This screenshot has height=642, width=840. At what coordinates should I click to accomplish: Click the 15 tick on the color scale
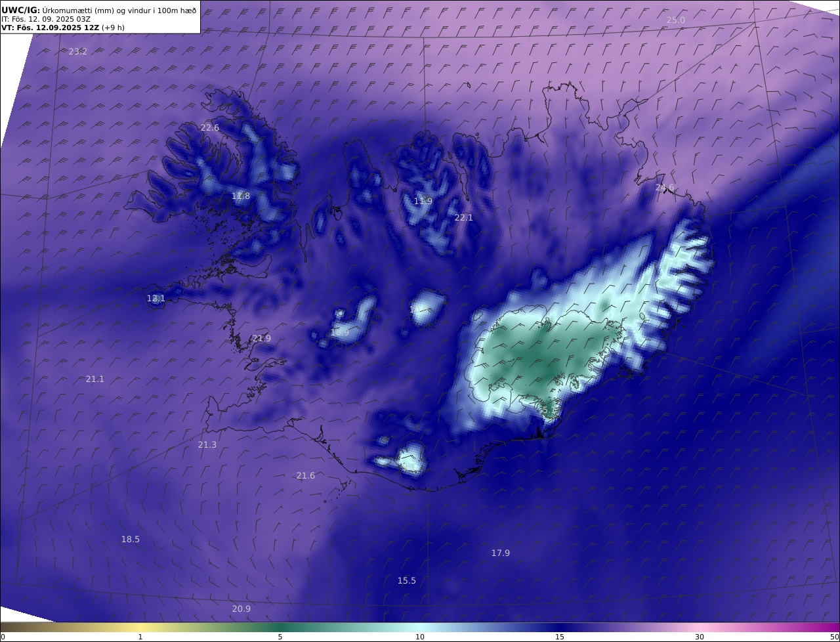pos(560,637)
